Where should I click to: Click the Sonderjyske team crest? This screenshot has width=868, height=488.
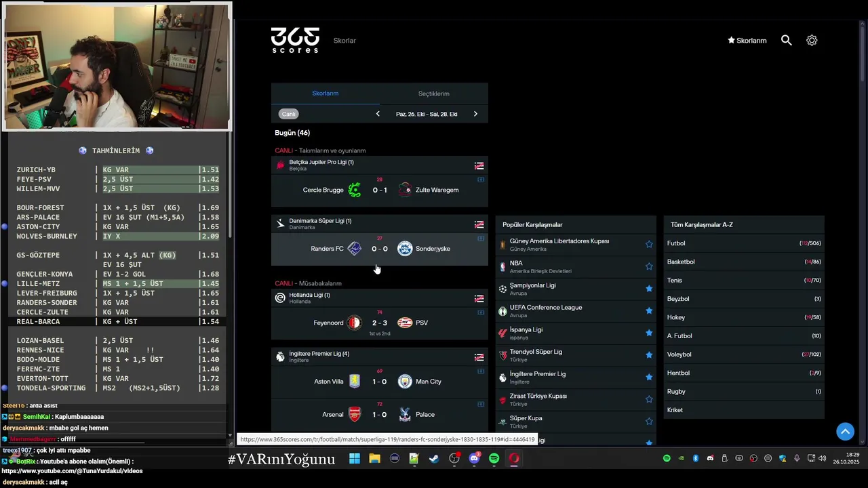tap(405, 249)
